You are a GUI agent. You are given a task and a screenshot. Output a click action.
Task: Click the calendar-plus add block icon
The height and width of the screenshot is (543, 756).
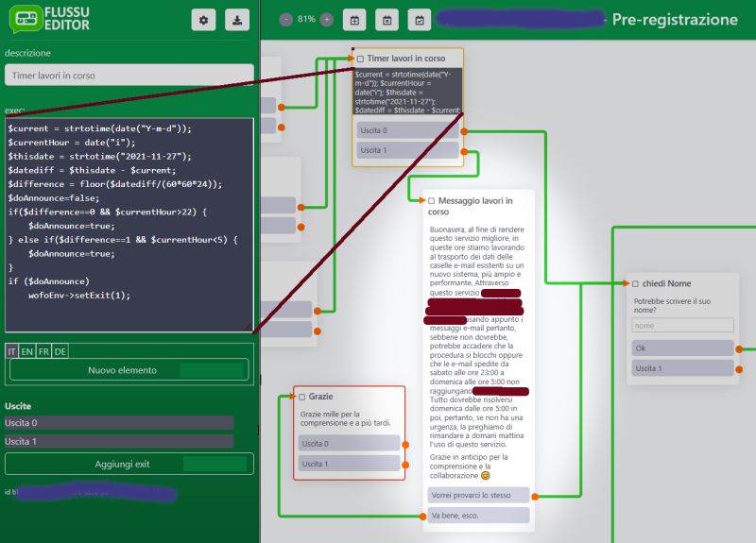coord(354,20)
